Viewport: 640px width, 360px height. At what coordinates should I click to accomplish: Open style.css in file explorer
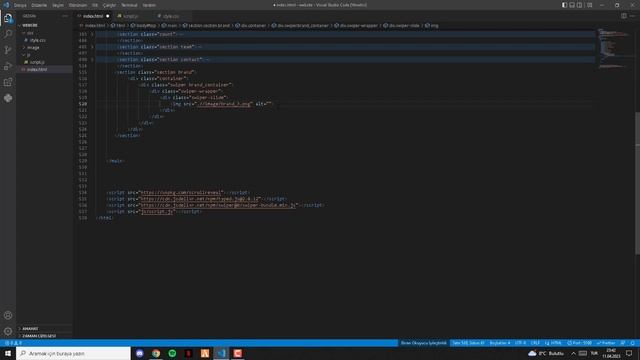[38, 40]
